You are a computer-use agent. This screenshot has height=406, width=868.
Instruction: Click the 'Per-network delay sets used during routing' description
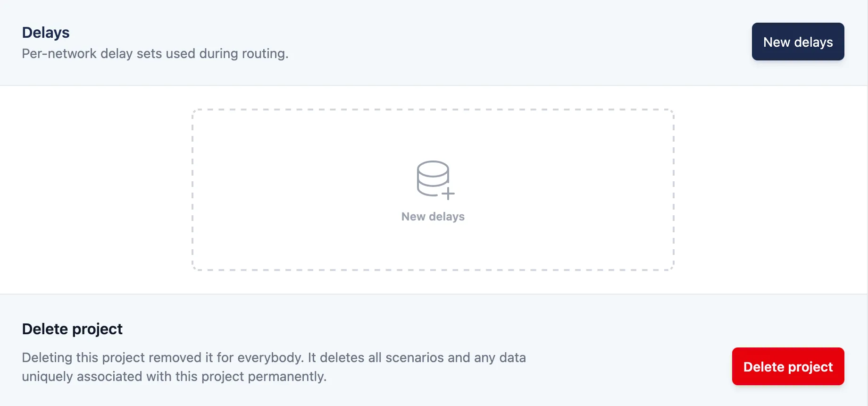tap(155, 54)
